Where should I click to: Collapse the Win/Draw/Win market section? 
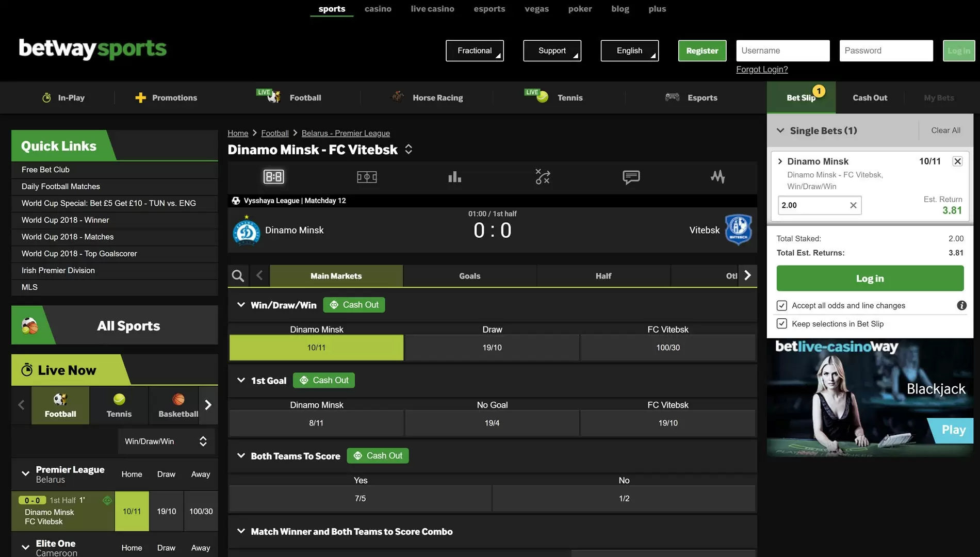[241, 305]
